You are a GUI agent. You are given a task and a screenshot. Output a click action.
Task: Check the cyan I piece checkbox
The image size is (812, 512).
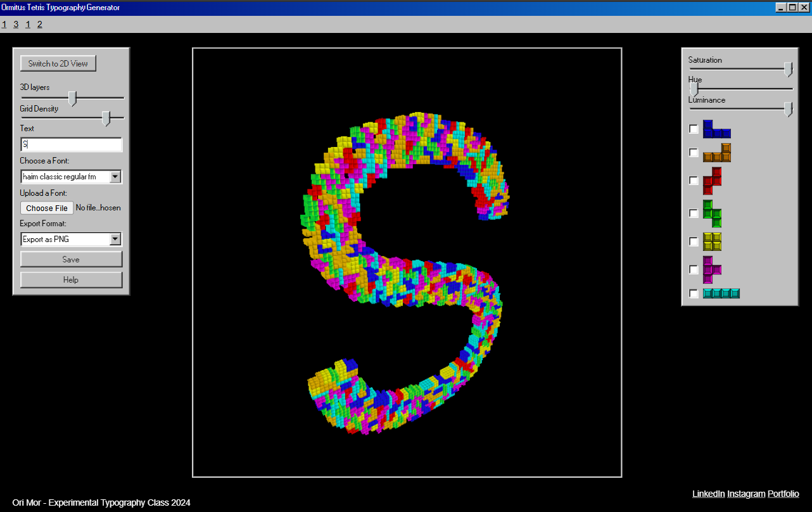694,293
